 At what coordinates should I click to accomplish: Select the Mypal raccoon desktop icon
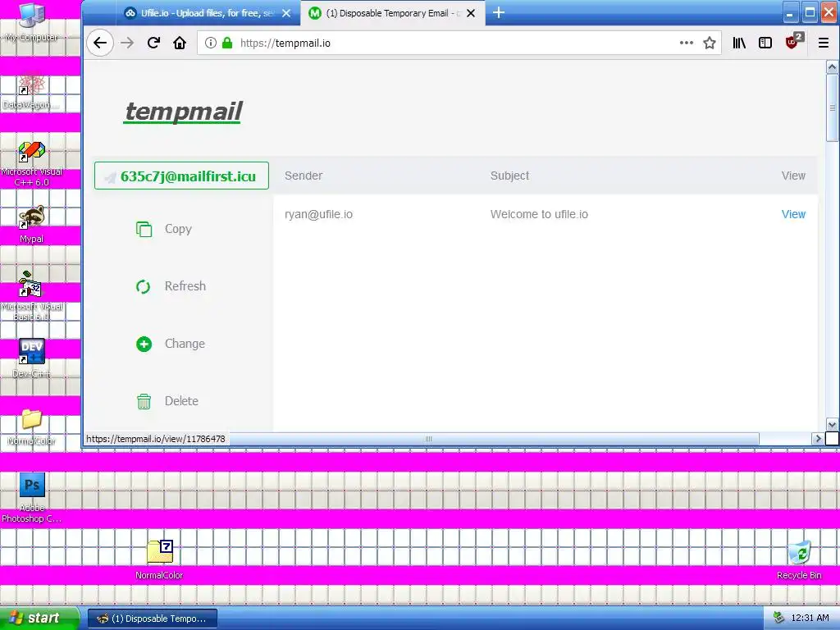32,224
